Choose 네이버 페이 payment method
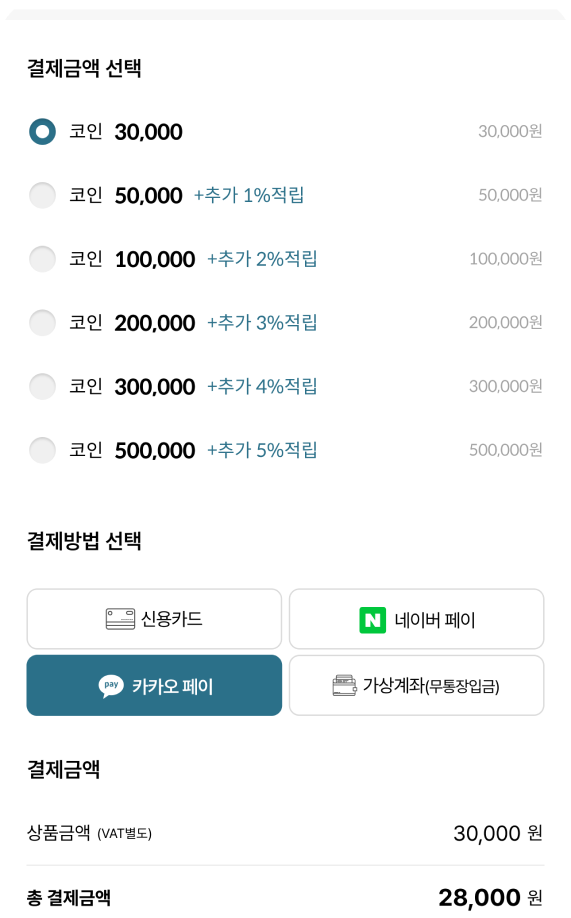 coord(416,619)
